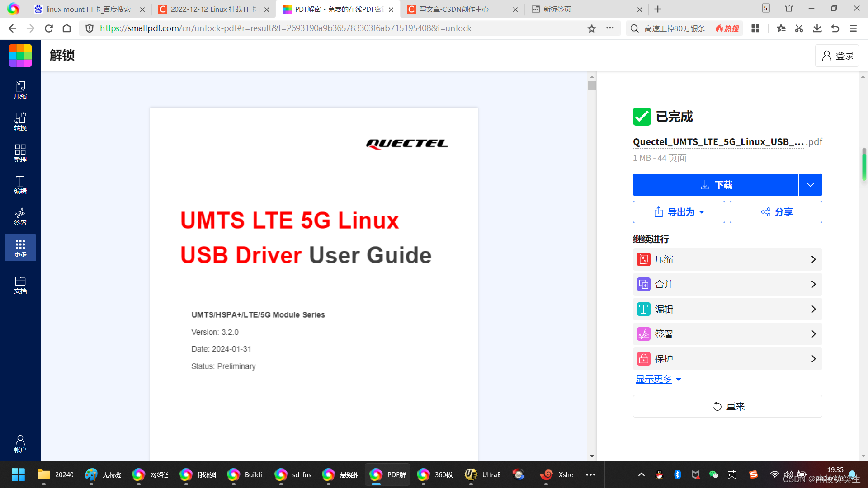The width and height of the screenshot is (868, 488).
Task: Switch to the 2022-12-12 Linux TF card tab
Action: pos(212,9)
